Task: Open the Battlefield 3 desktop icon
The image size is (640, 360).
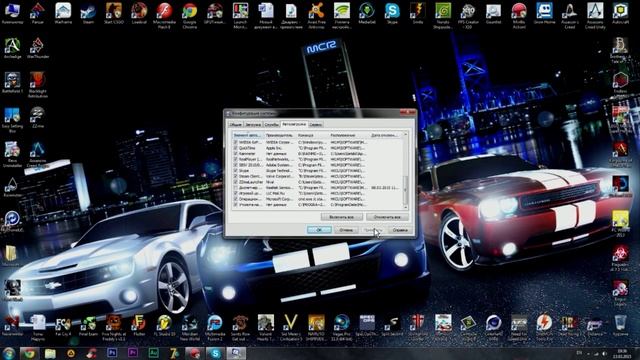Action: (12, 82)
